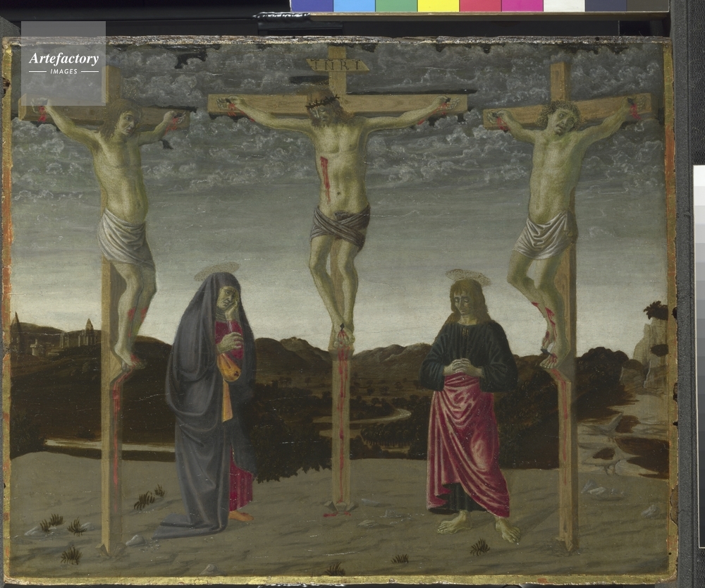Viewport: 705px width, 588px height.
Task: Click the yellow swatch in the color strip
Action: tap(437, 6)
